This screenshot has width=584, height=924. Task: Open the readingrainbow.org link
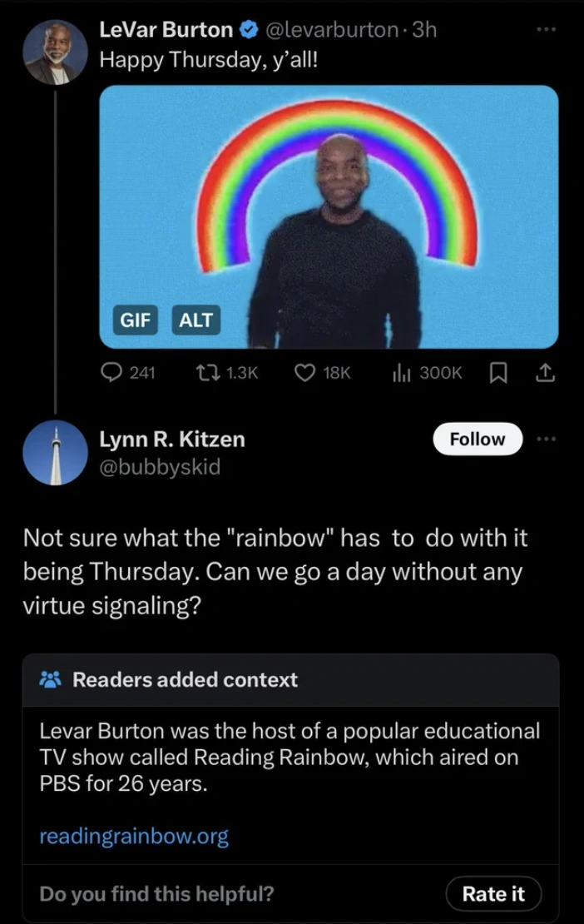click(134, 836)
